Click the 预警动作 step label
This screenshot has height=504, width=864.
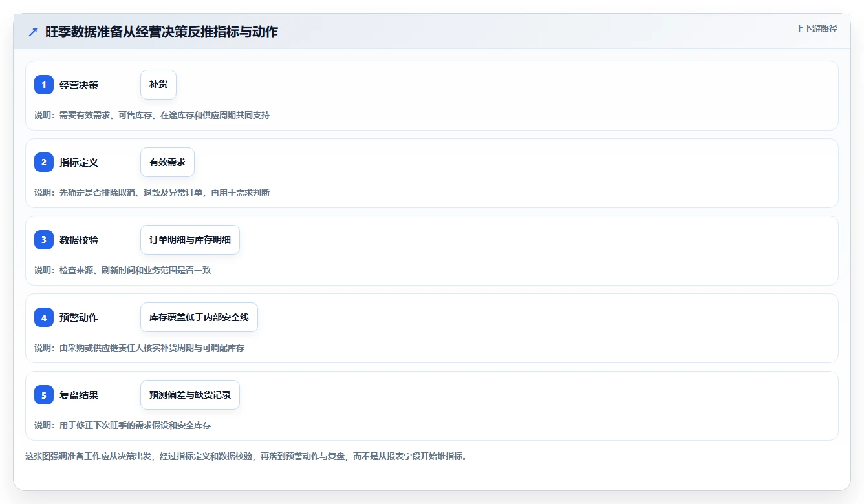(79, 317)
